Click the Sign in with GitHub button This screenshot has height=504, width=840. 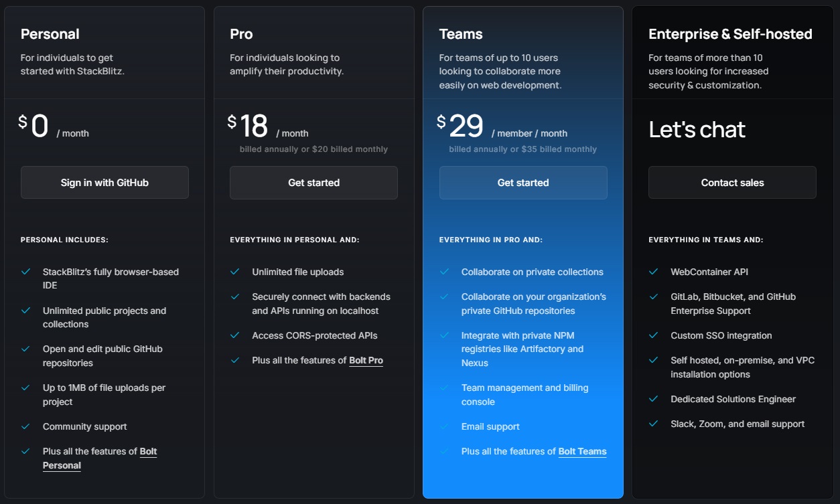(104, 183)
